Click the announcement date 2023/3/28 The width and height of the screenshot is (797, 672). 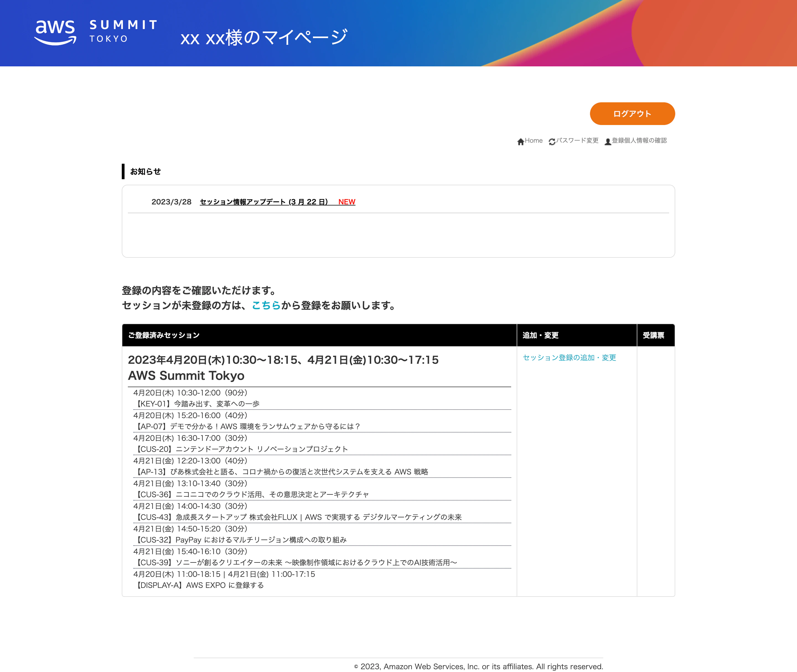[x=172, y=202]
